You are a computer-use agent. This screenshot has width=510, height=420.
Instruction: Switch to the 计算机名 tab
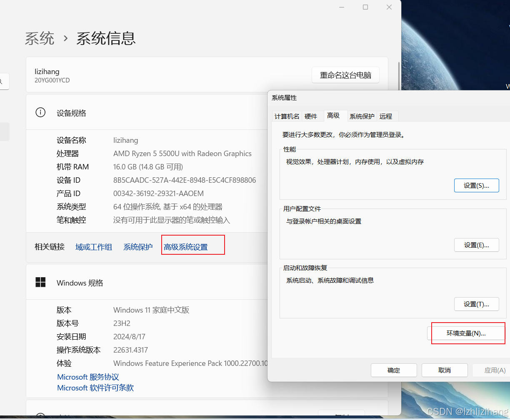(x=287, y=116)
